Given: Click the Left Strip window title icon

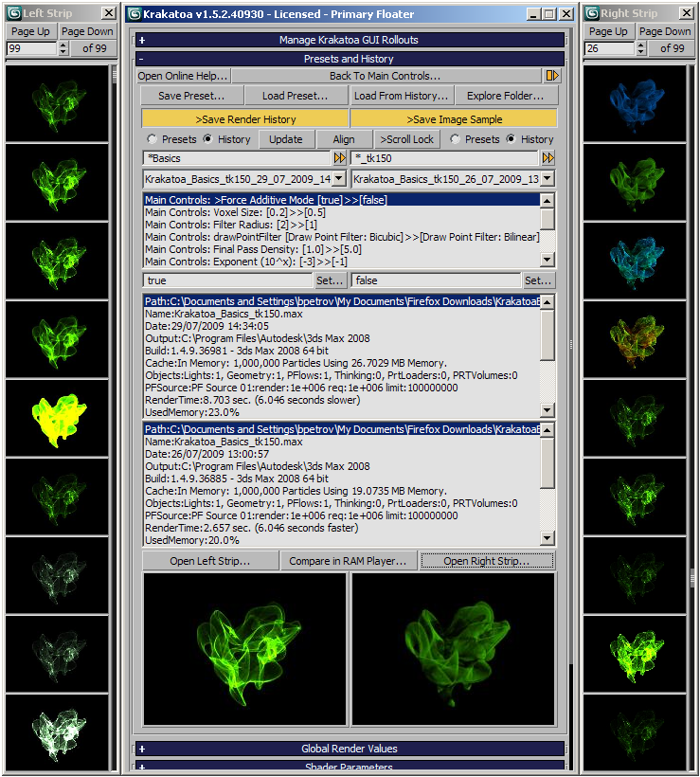Looking at the screenshot, I should pyautogui.click(x=13, y=13).
